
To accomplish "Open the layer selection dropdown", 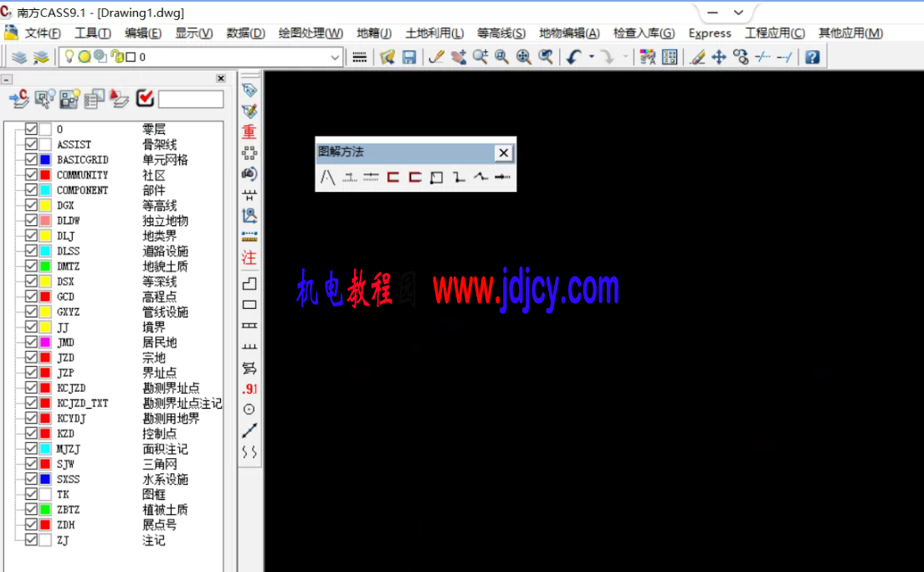I will pos(335,57).
